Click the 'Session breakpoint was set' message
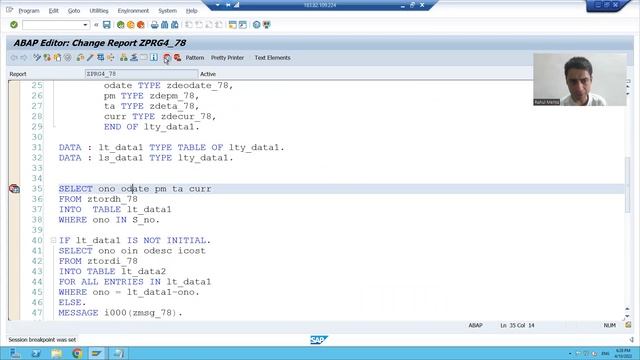640x360 pixels. pos(42,340)
